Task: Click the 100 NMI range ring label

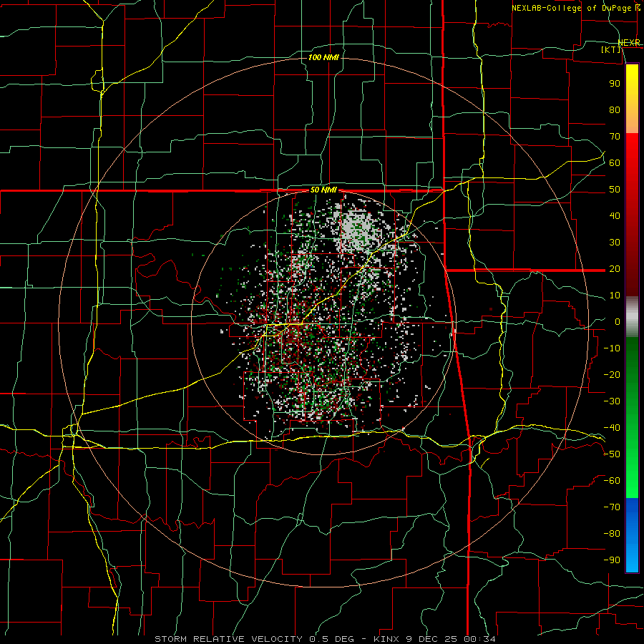Action: pyautogui.click(x=323, y=57)
